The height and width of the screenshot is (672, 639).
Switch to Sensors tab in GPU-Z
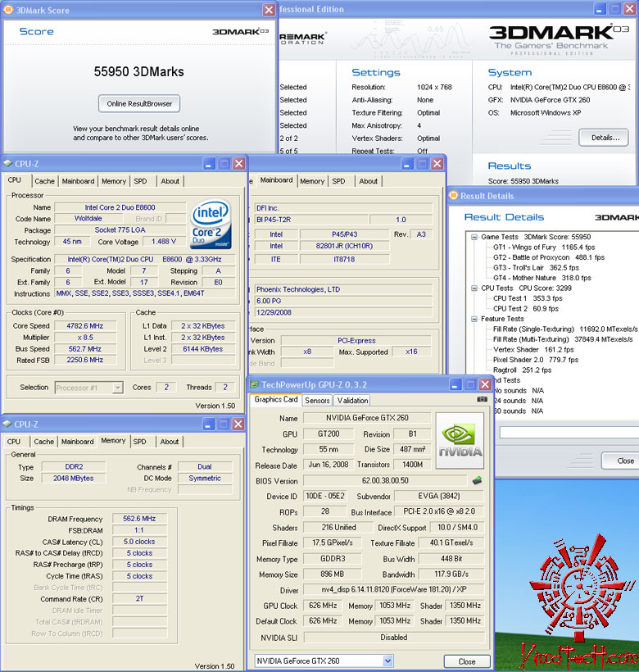pos(317,400)
